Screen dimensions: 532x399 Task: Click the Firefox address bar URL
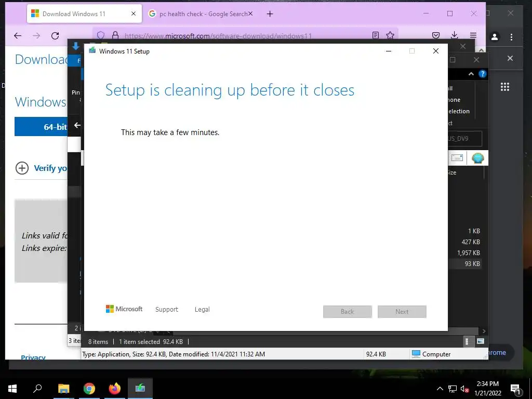[x=218, y=36]
